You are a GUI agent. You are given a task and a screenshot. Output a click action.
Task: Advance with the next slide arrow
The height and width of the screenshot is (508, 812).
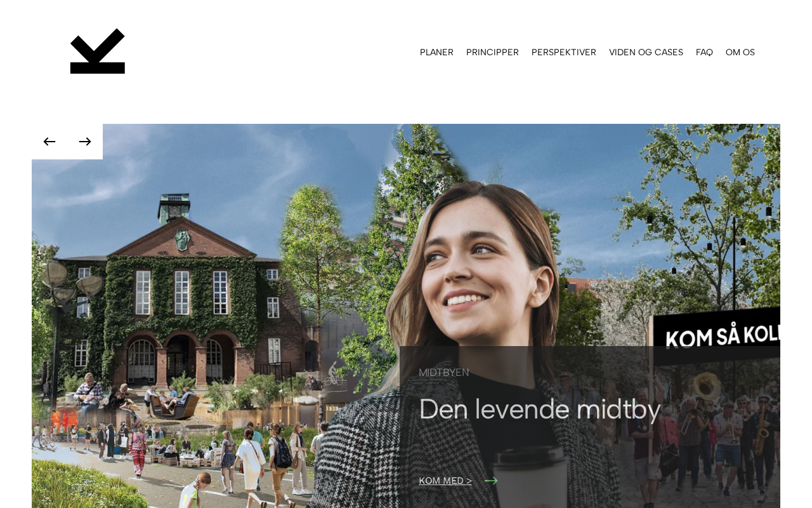[85, 142]
